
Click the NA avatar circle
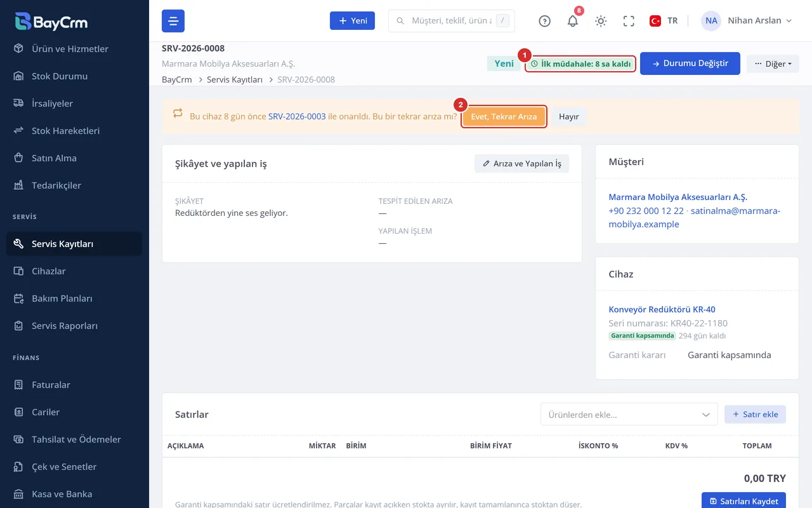coord(711,21)
